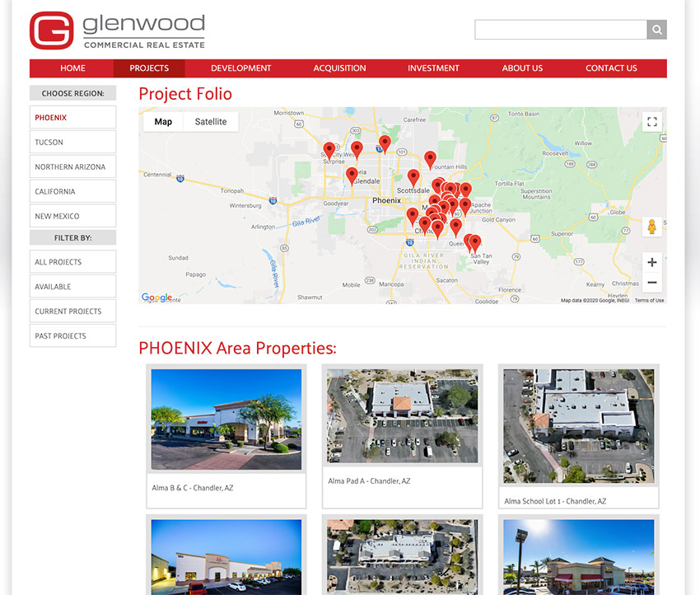The height and width of the screenshot is (595, 700).
Task: Expand the CHOOSE REGION section
Action: coord(72,93)
